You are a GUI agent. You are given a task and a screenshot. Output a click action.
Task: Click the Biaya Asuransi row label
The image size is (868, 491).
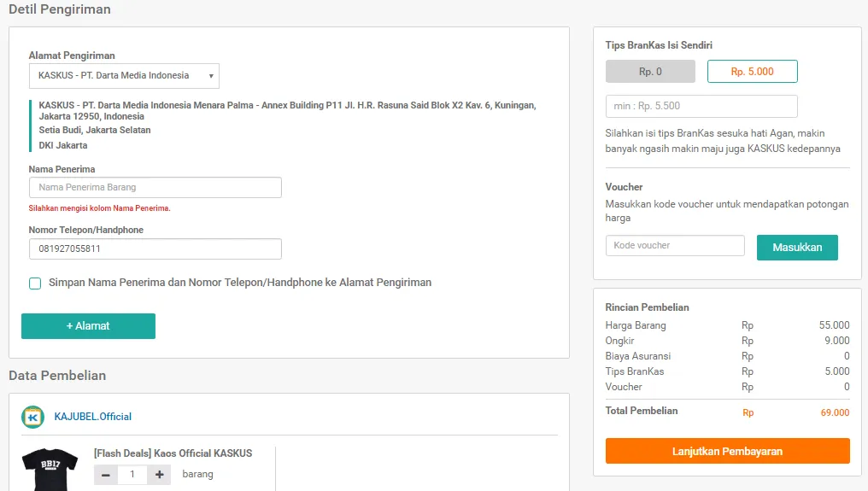[637, 356]
